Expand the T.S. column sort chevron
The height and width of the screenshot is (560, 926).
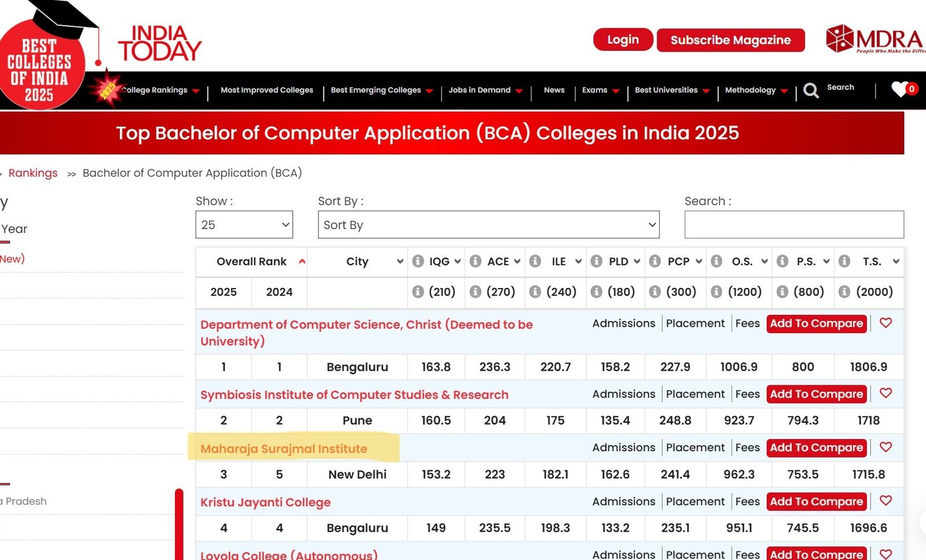tap(896, 261)
